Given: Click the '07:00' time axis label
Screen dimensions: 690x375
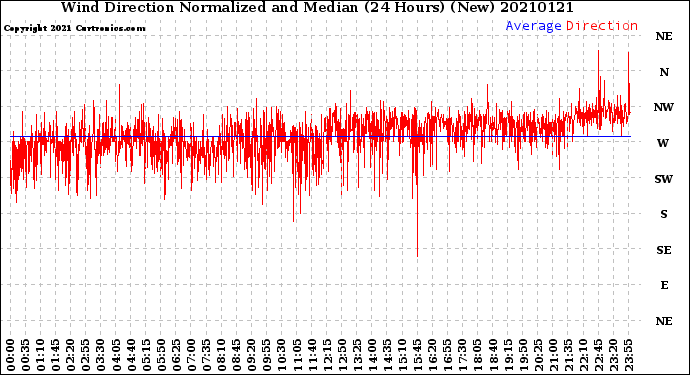Looking at the screenshot, I should (x=191, y=356).
